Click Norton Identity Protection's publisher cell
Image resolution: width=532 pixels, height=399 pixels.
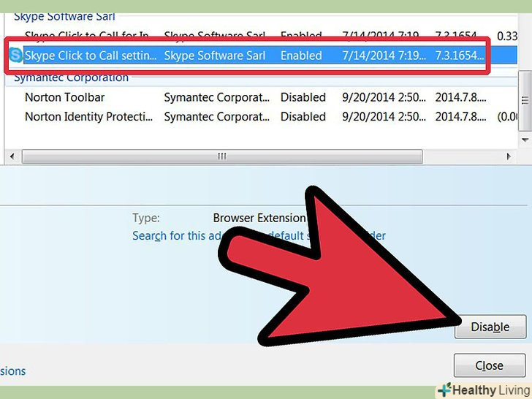tap(217, 117)
